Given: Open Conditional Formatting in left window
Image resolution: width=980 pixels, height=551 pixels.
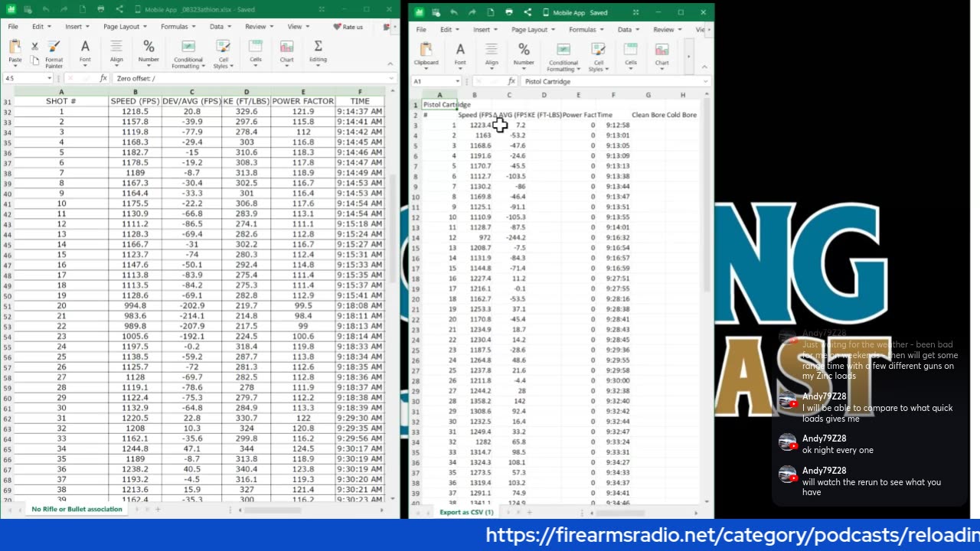Looking at the screenshot, I should (x=188, y=54).
